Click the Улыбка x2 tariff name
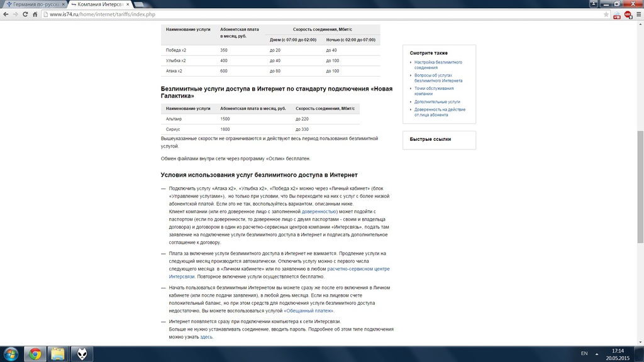This screenshot has height=362, width=644. pyautogui.click(x=175, y=61)
